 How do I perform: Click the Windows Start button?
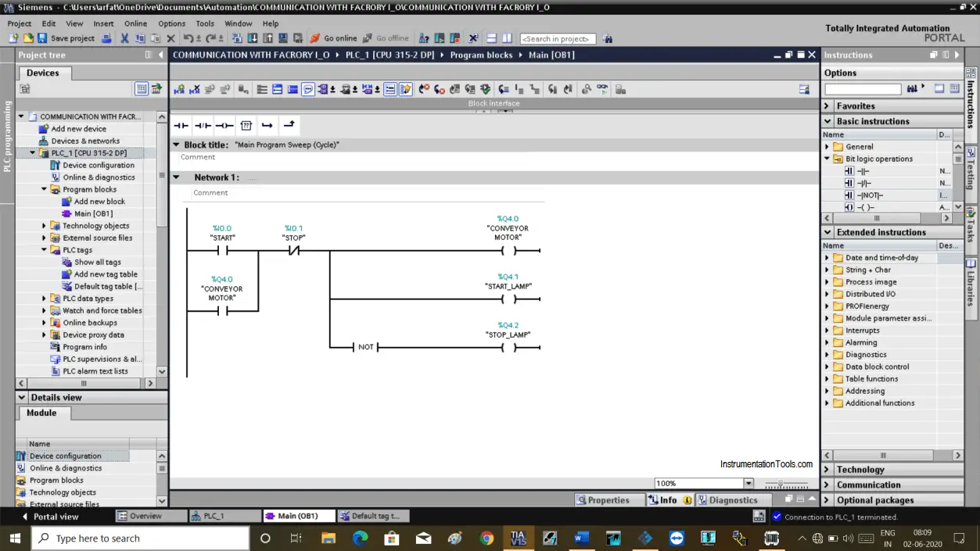tap(15, 538)
